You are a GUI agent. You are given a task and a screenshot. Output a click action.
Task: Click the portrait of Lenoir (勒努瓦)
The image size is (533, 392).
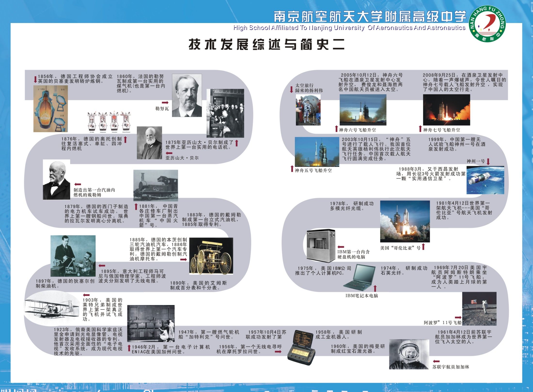(x=187, y=95)
